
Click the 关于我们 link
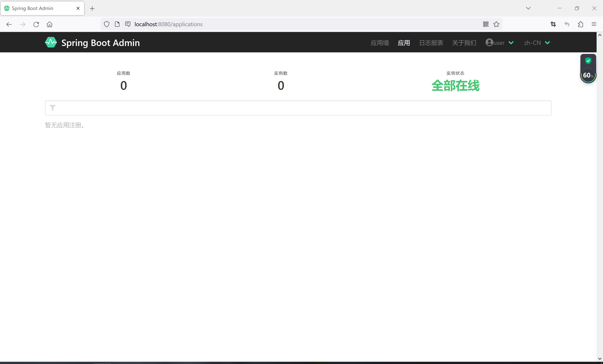464,43
